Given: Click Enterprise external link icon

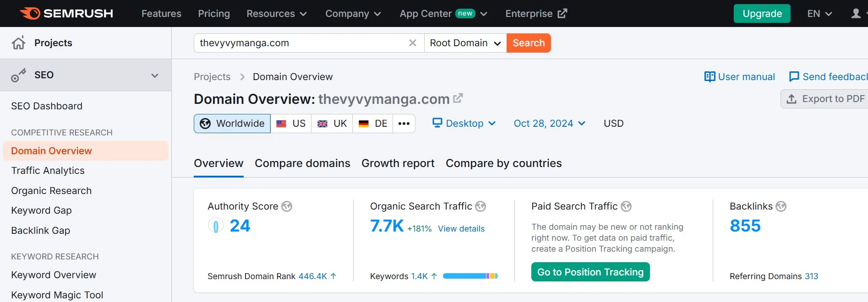Looking at the screenshot, I should pyautogui.click(x=562, y=14).
